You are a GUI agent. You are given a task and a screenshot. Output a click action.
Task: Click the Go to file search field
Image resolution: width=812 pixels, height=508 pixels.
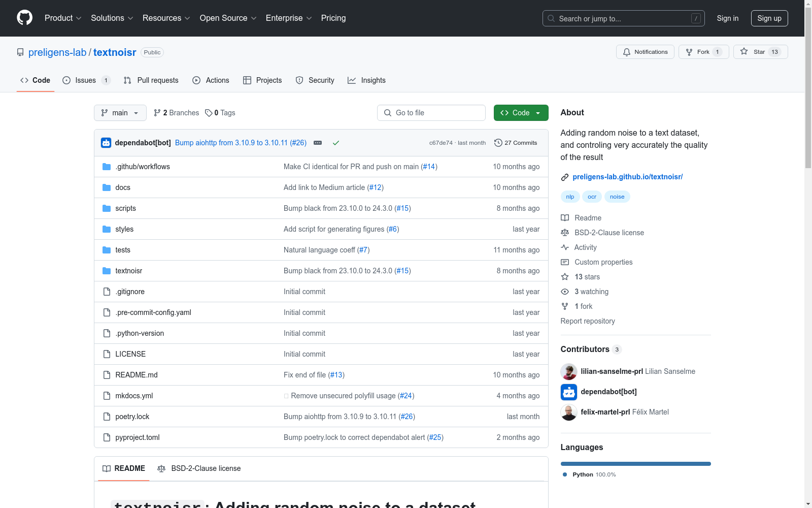coord(431,113)
